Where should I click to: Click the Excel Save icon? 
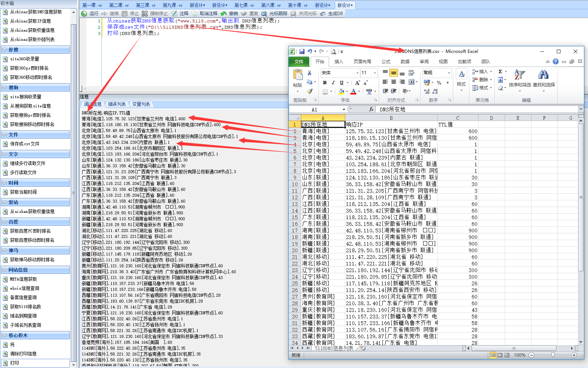tap(302, 51)
